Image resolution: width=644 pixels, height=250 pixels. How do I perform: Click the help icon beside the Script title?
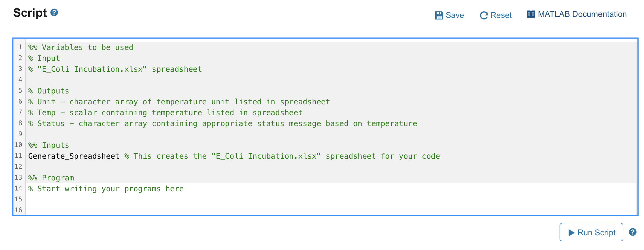(54, 12)
